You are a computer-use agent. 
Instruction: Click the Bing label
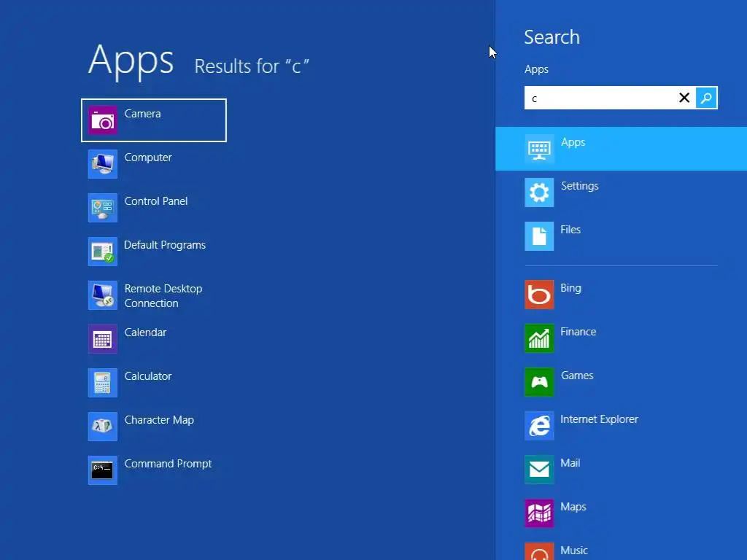click(570, 288)
